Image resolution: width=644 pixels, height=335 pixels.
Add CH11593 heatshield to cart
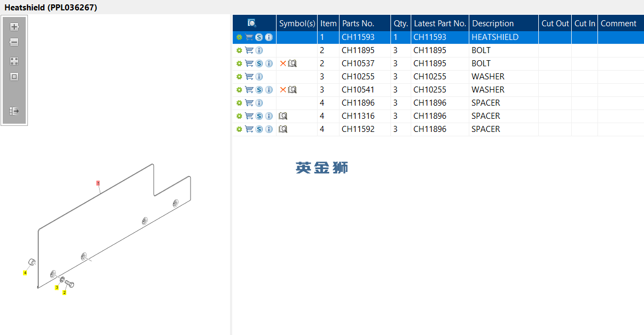(249, 37)
